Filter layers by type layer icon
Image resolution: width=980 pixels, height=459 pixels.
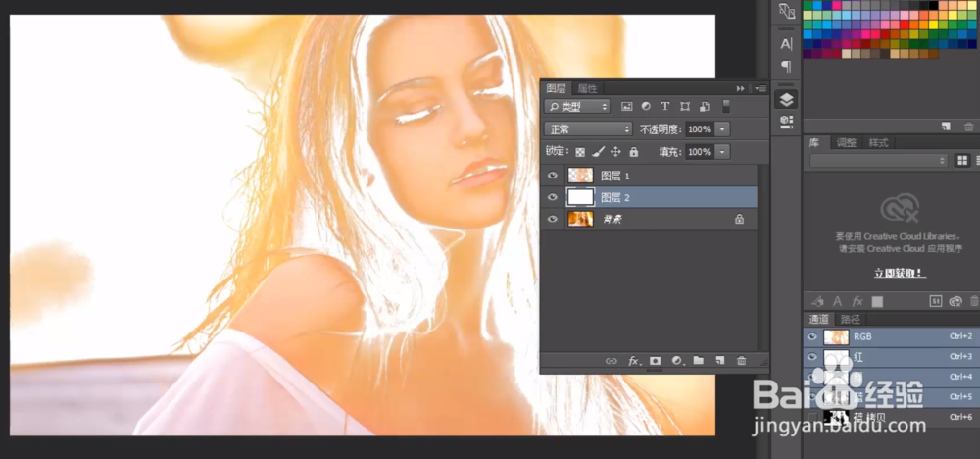(665, 106)
